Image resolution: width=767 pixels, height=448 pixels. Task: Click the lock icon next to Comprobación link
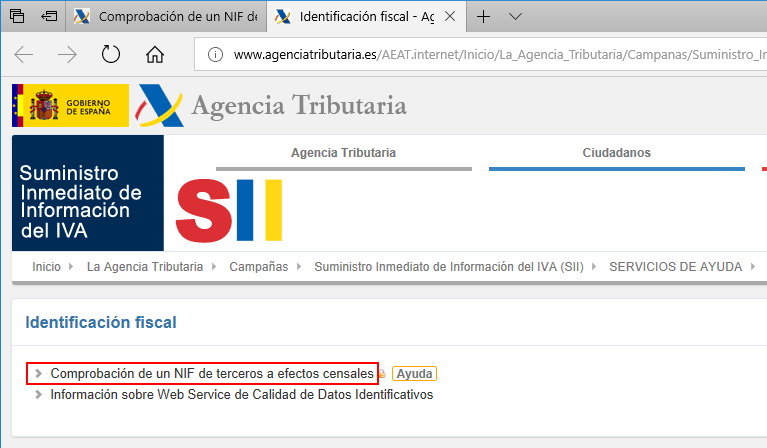click(x=382, y=374)
